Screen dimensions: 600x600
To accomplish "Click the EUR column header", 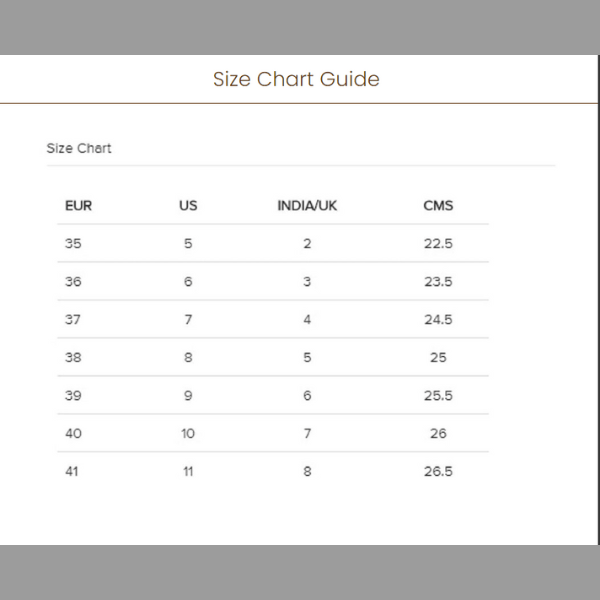I will click(x=78, y=206).
